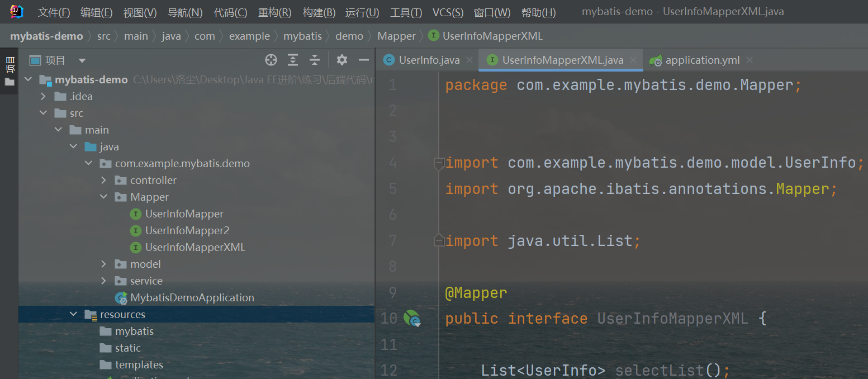Collapse the com.example.mybatis.demo package
Screen dimensions: 868x379
[88, 163]
